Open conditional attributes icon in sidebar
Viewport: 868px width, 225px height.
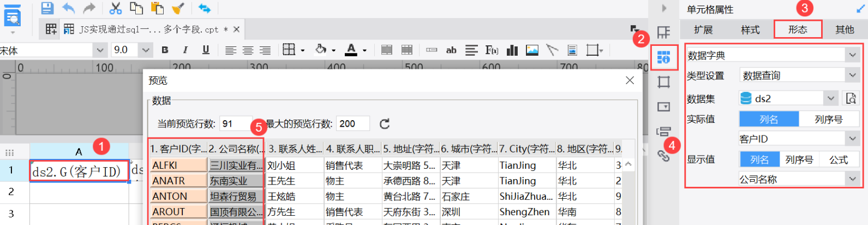(x=663, y=131)
